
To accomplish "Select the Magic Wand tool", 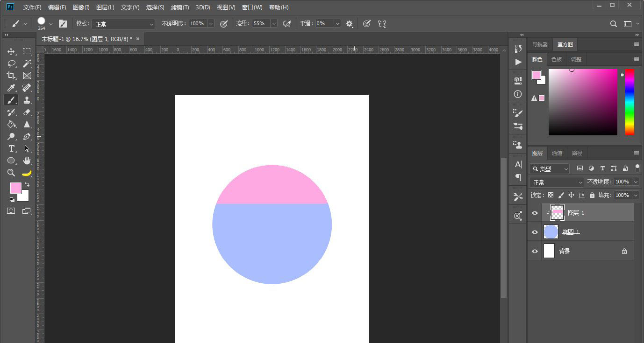I will [x=27, y=63].
